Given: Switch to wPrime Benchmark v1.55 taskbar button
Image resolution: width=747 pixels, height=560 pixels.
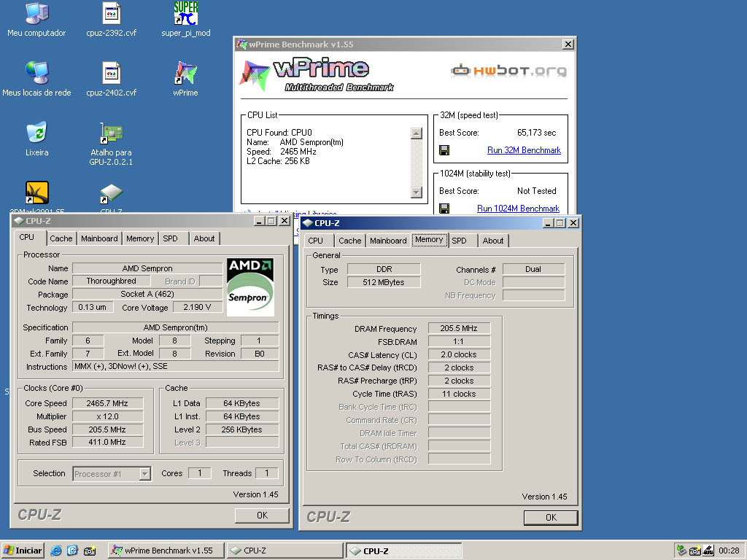Looking at the screenshot, I should (x=166, y=551).
